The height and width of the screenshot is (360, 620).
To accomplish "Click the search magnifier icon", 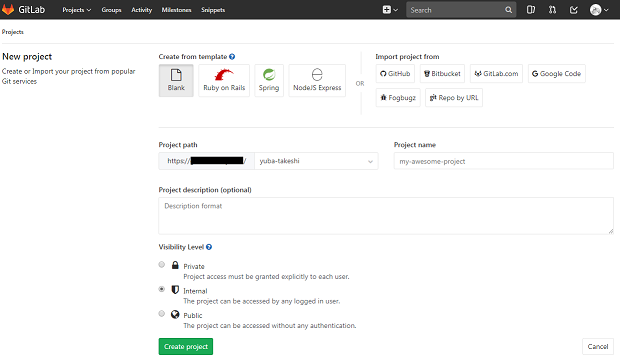I will pos(508,10).
